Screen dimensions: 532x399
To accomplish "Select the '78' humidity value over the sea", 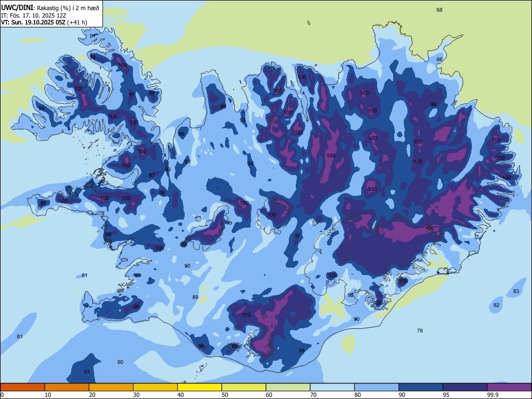I will 420,330.
